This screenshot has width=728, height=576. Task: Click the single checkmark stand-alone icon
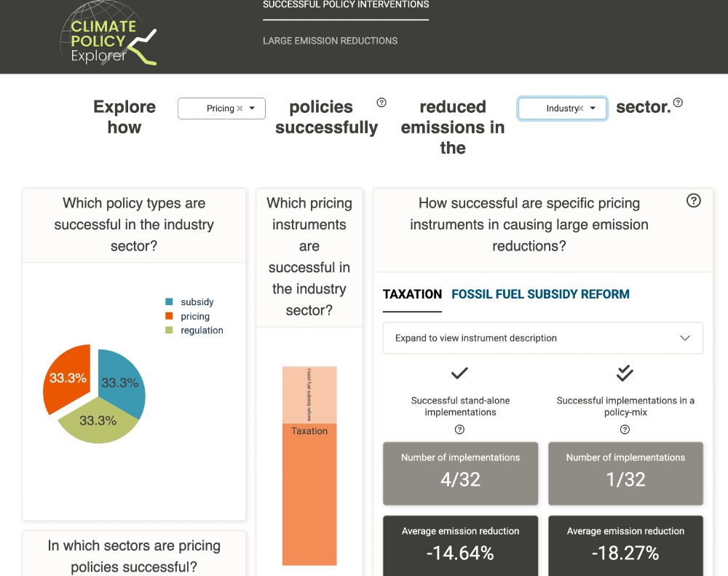(x=459, y=373)
